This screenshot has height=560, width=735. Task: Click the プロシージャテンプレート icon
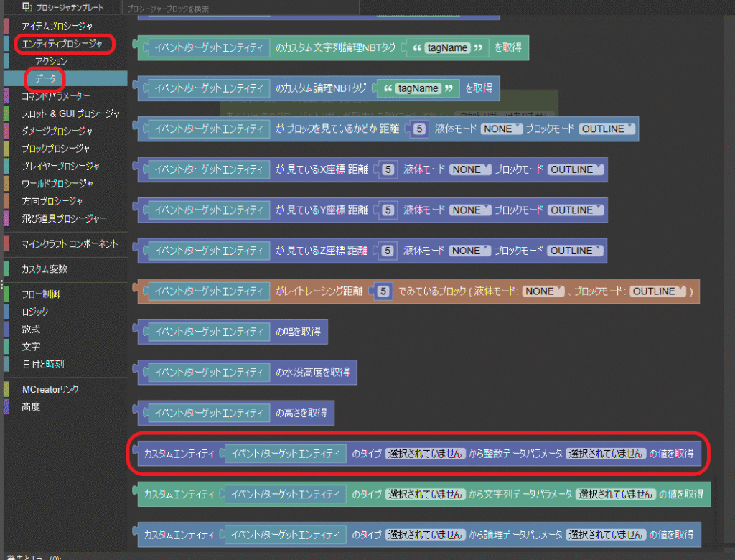coord(27,7)
